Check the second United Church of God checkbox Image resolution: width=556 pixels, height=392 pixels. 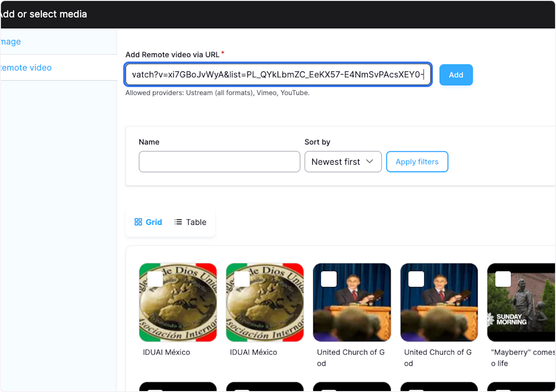[416, 279]
